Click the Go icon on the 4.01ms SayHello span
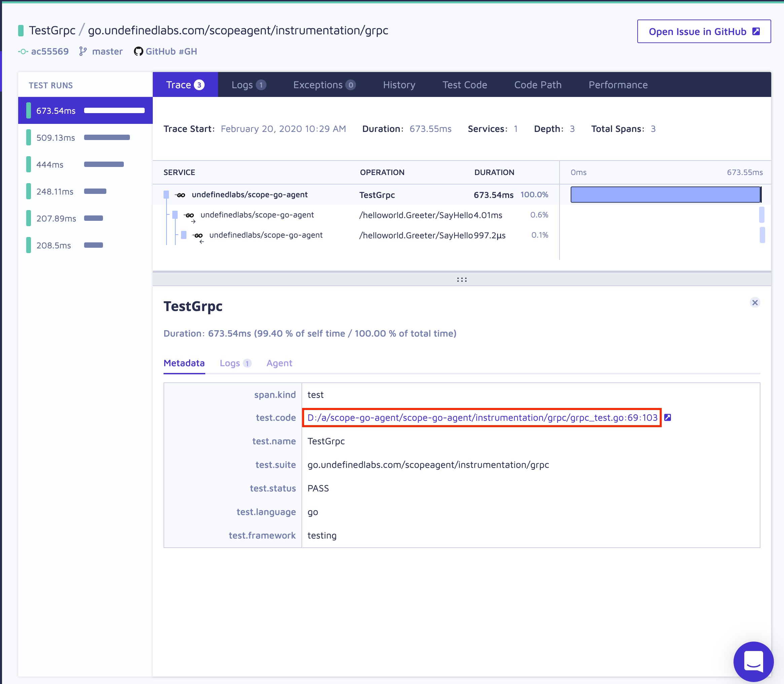This screenshot has width=784, height=684. (190, 216)
